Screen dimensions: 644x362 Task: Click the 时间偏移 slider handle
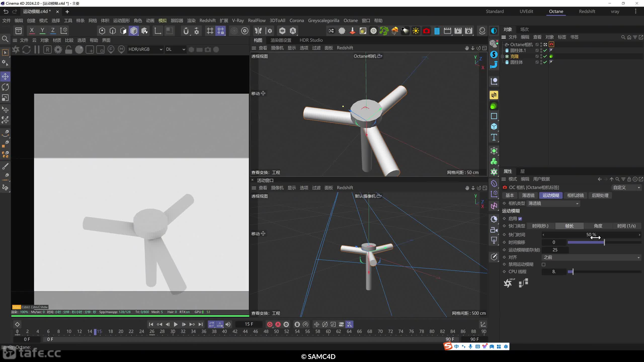[x=604, y=242]
